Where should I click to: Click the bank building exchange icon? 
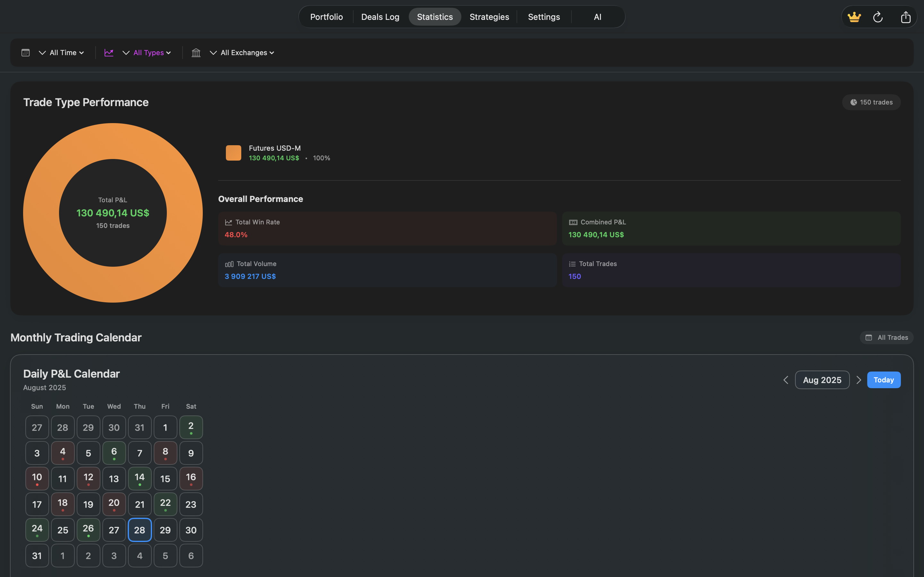[196, 53]
